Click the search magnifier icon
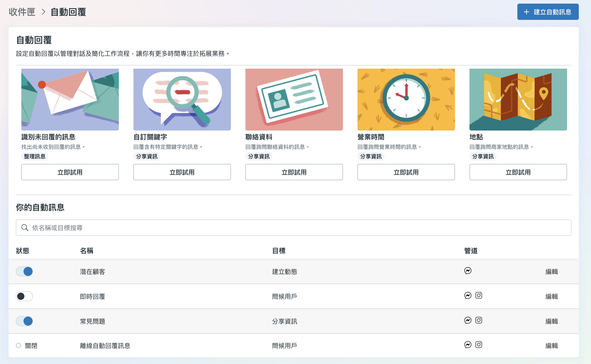The image size is (591, 364). (25, 228)
